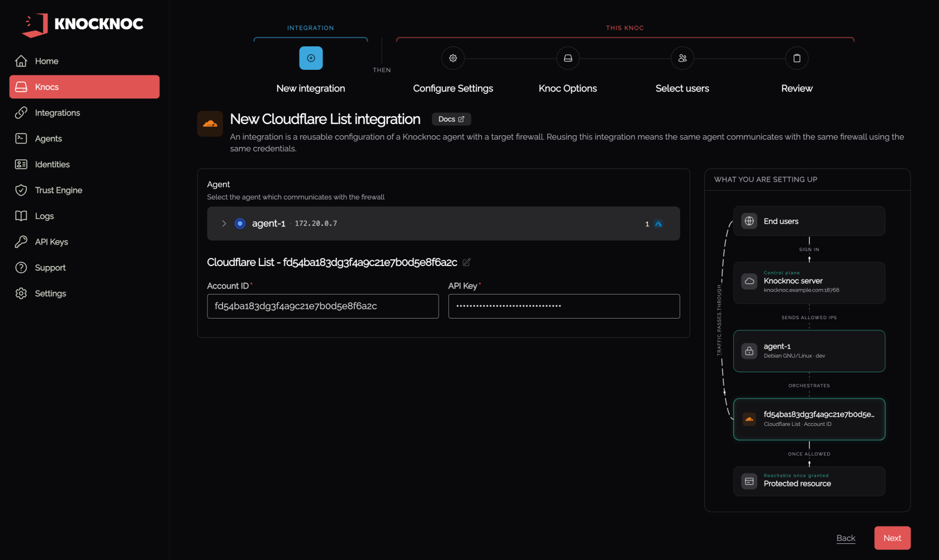Select the Knoc Options step icon

(568, 58)
